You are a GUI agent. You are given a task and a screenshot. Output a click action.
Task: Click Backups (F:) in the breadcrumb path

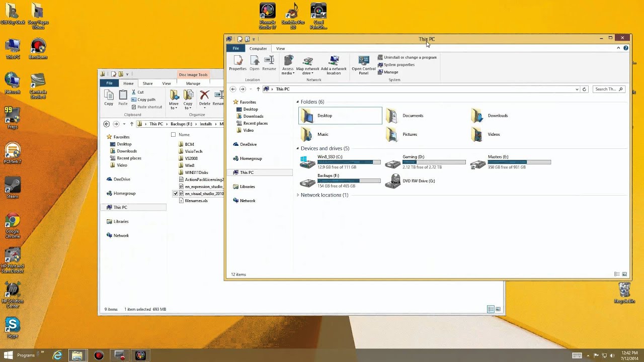click(181, 124)
